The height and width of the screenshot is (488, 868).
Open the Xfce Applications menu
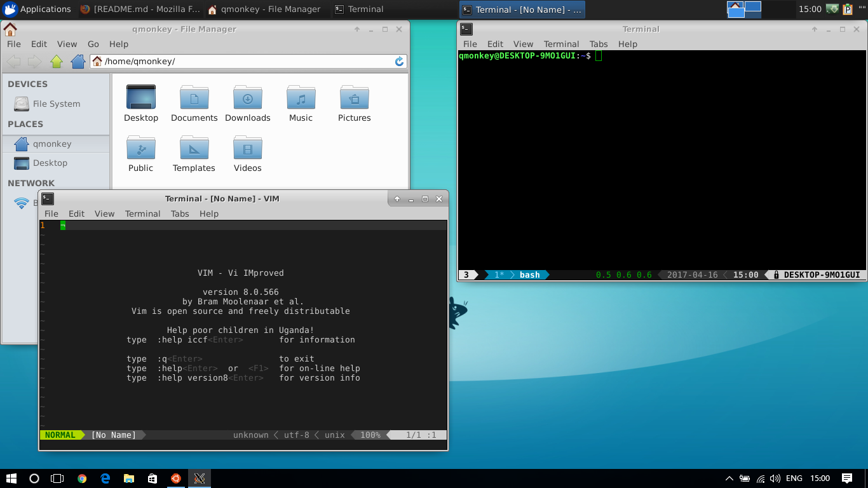pos(37,9)
